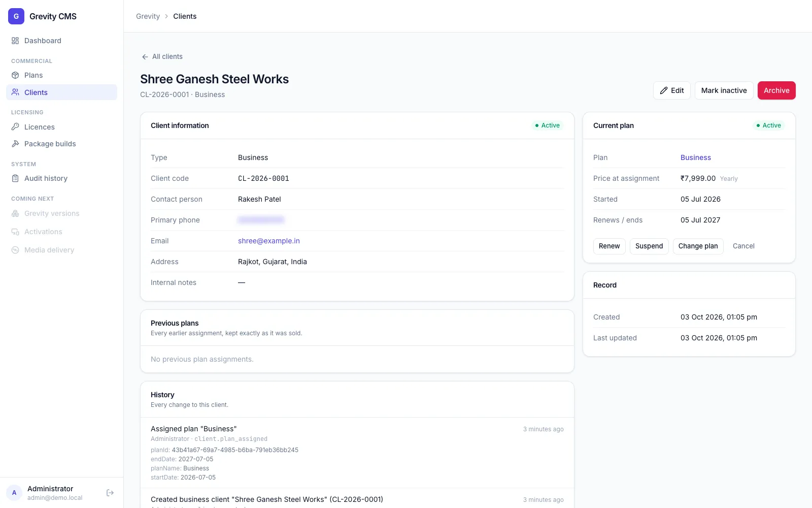Click the Grevity breadcrumb link
This screenshot has height=508, width=812.
tap(148, 16)
